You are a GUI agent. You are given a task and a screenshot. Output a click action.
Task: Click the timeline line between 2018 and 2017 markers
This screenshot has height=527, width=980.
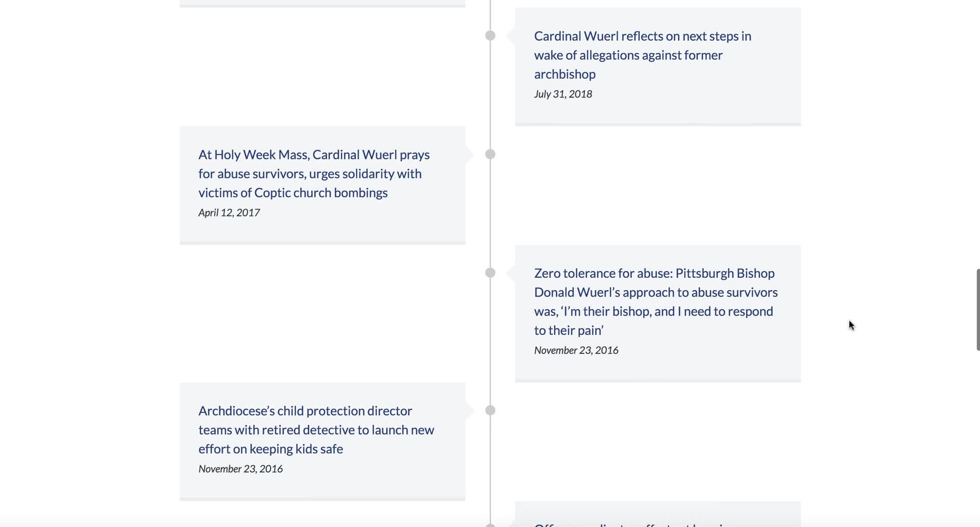[x=490, y=95]
